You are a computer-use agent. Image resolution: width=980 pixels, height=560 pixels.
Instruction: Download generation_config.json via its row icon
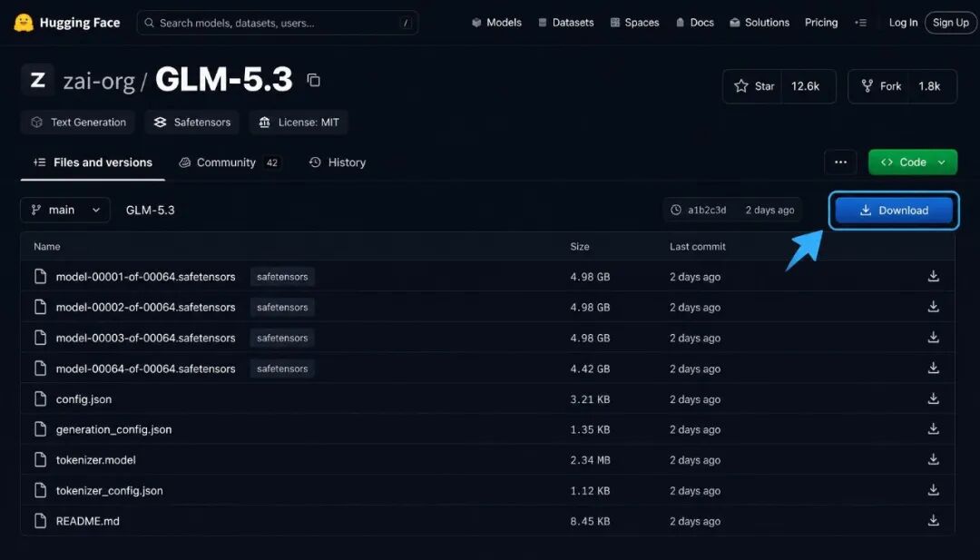[933, 429]
